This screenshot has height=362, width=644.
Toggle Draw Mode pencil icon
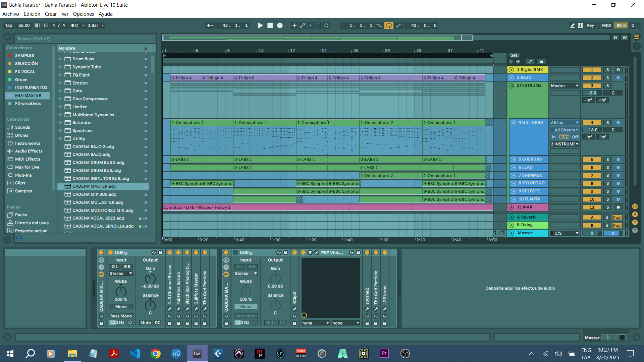point(572,25)
